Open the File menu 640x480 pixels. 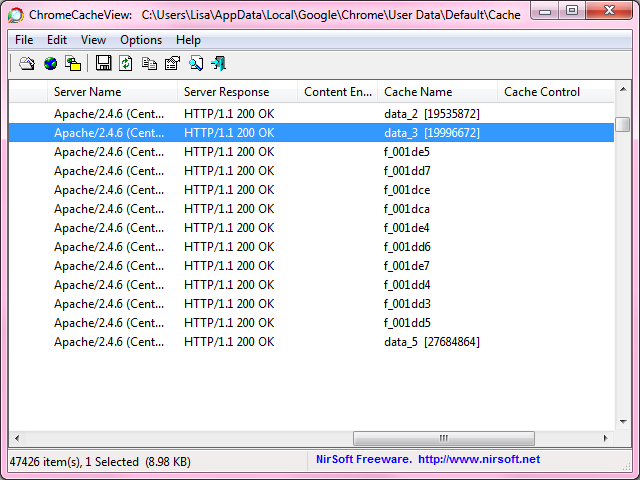[24, 40]
